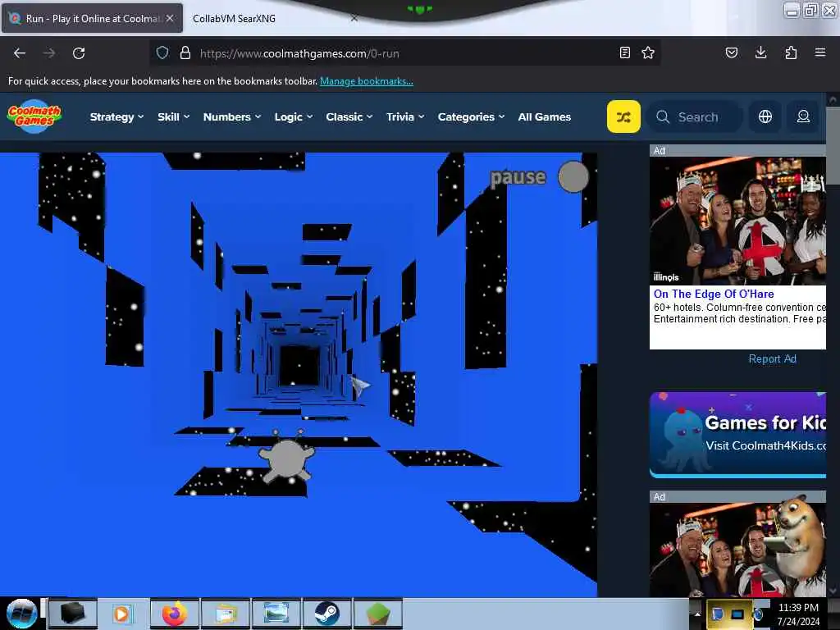The image size is (840, 630).
Task: Close the Run game tab
Action: [170, 18]
